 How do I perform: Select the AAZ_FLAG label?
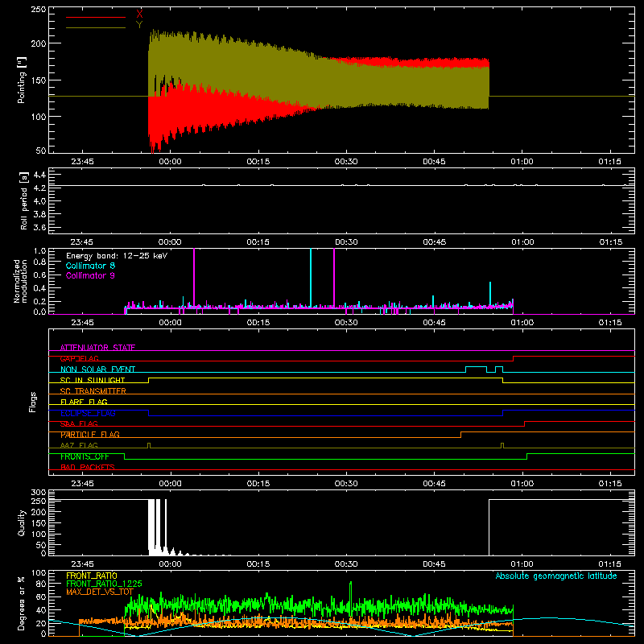(79, 446)
